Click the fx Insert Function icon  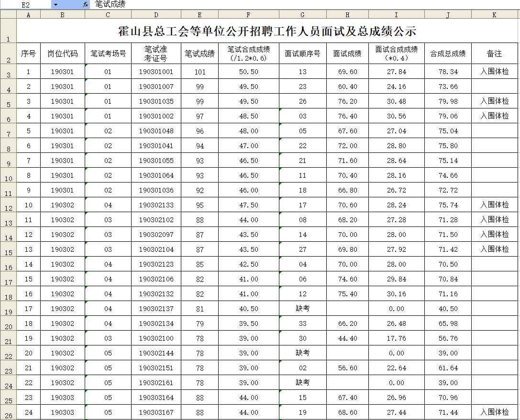[x=86, y=5]
